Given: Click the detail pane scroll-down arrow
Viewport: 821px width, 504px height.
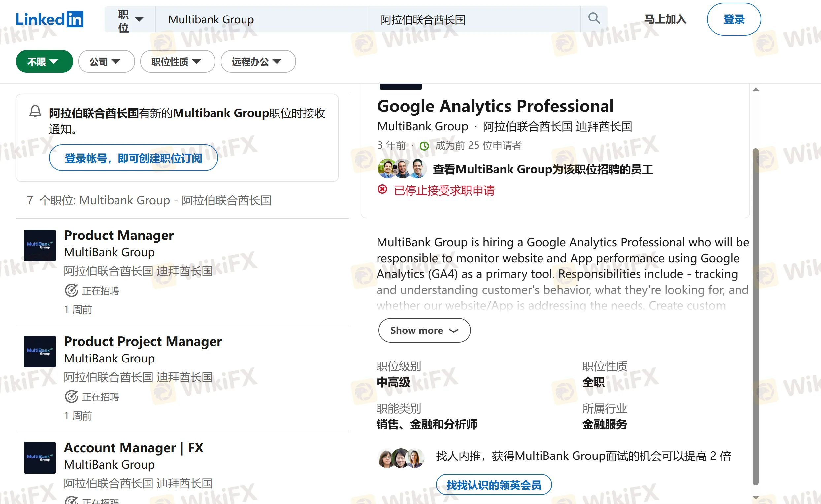Looking at the screenshot, I should tap(756, 498).
